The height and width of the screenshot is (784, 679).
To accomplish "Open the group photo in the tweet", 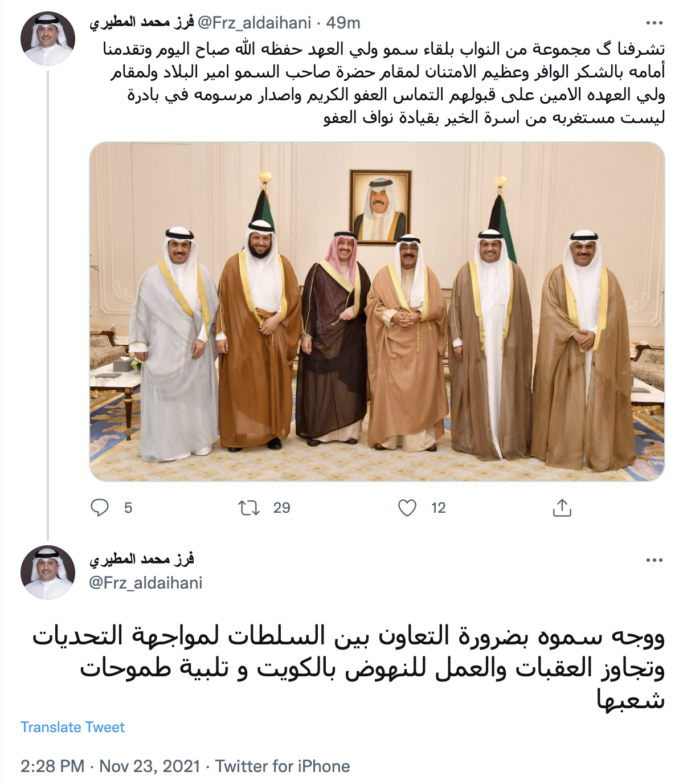I will tap(377, 312).
